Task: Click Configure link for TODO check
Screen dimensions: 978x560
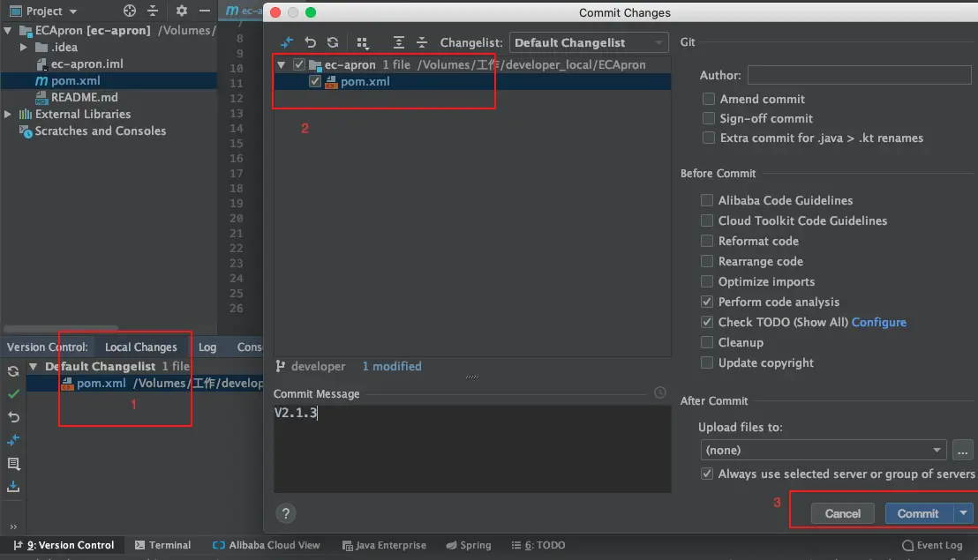Action: click(x=879, y=322)
